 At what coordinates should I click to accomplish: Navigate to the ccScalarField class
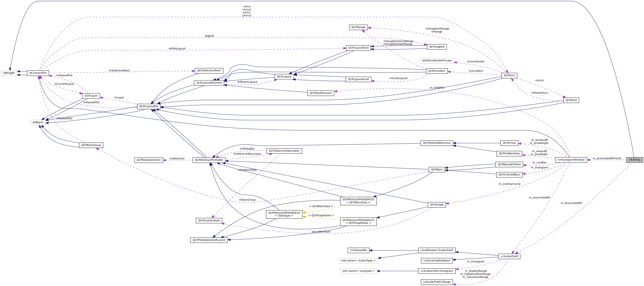pyautogui.click(x=509, y=256)
